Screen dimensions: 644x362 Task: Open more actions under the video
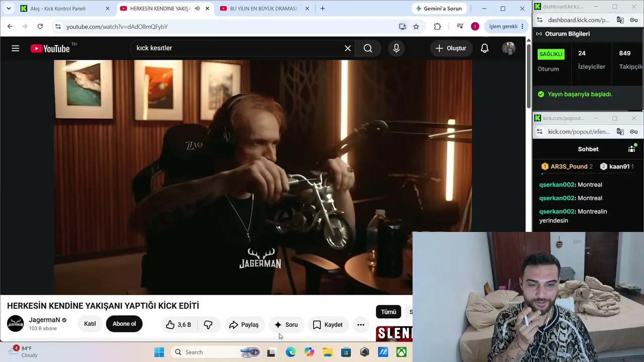click(x=361, y=325)
